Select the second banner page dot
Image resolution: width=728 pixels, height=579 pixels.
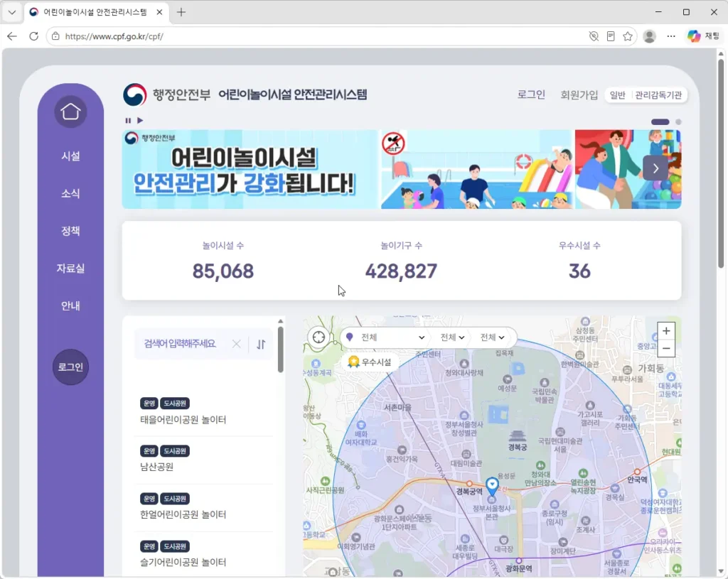click(678, 122)
